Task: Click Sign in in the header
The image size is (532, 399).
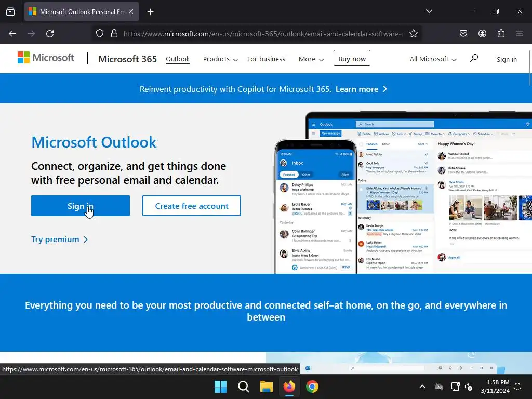Action: (507, 59)
